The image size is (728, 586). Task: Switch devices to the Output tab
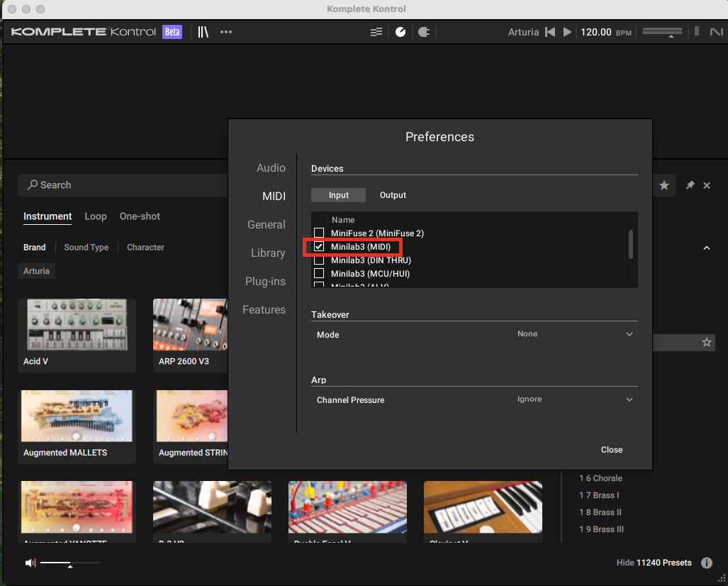point(393,195)
